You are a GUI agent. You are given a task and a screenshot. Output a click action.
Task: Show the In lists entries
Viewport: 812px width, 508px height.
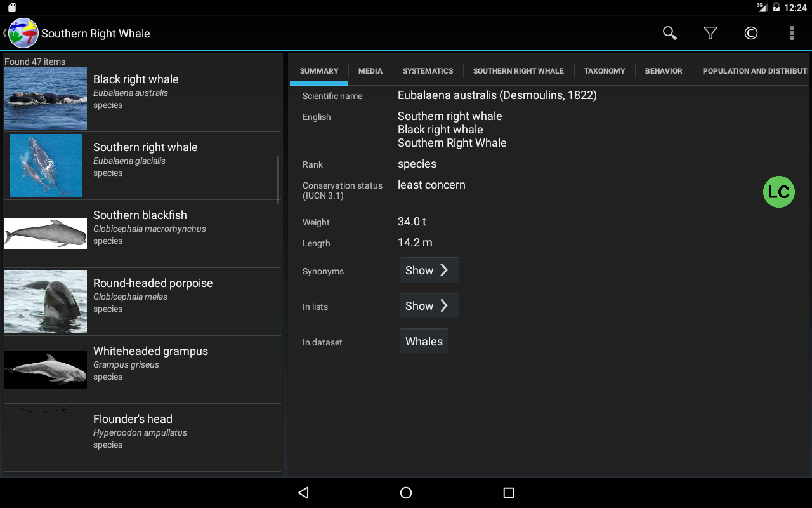tap(429, 306)
